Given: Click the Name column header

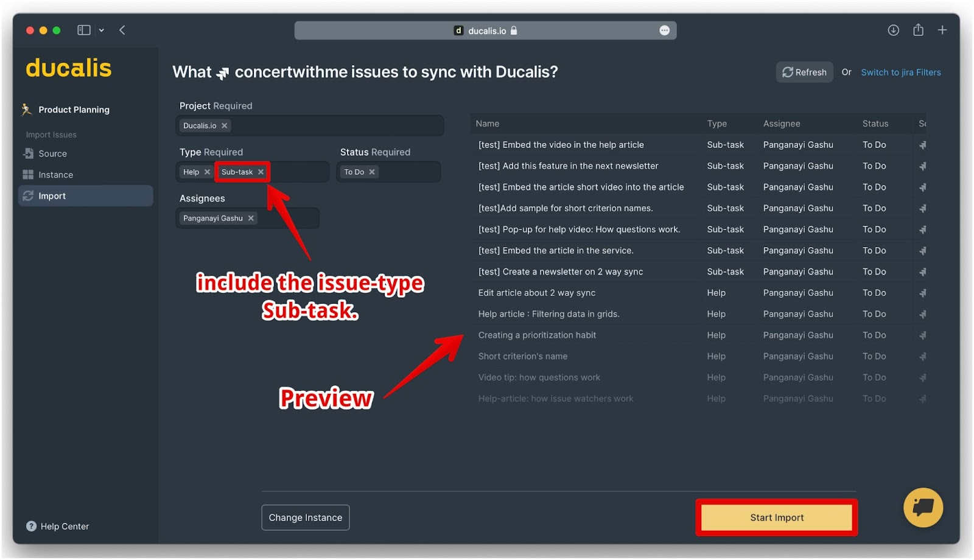Looking at the screenshot, I should pyautogui.click(x=488, y=124).
